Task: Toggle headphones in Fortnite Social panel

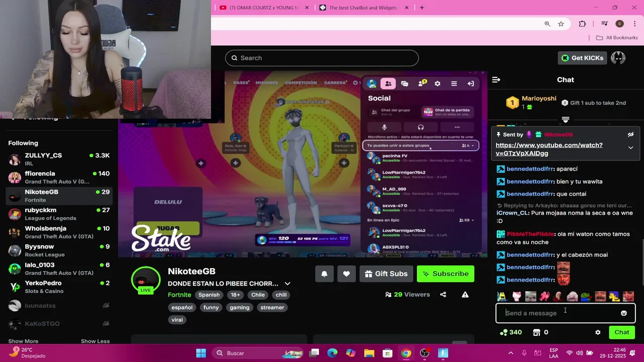Action: 421,127
